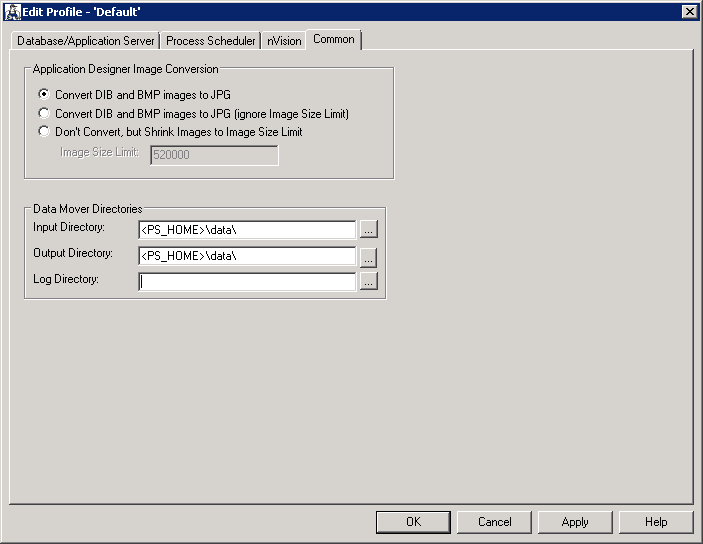Select the Common tab
The image size is (703, 544).
pyautogui.click(x=334, y=39)
